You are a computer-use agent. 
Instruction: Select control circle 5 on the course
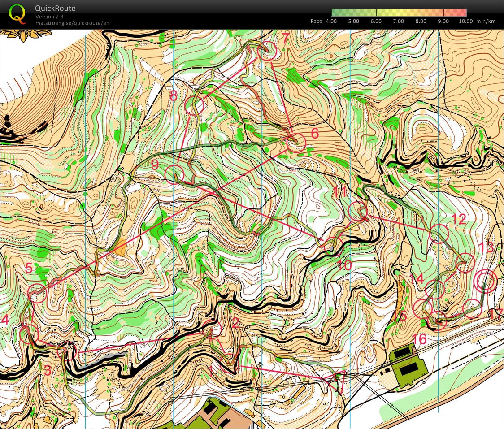(x=37, y=293)
